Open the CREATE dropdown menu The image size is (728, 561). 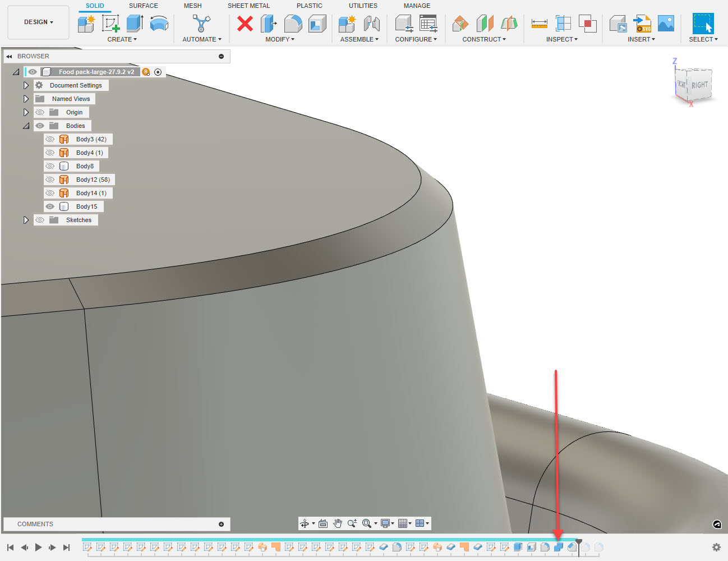click(x=122, y=39)
